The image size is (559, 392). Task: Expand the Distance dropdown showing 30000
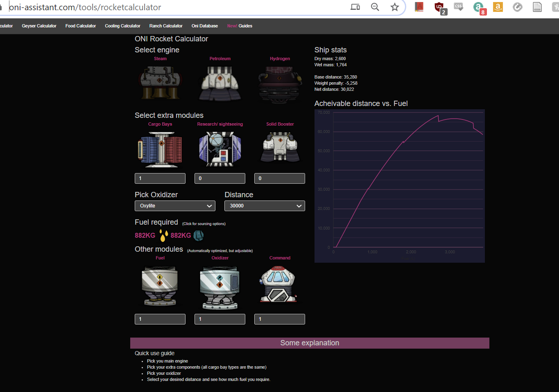pyautogui.click(x=265, y=206)
